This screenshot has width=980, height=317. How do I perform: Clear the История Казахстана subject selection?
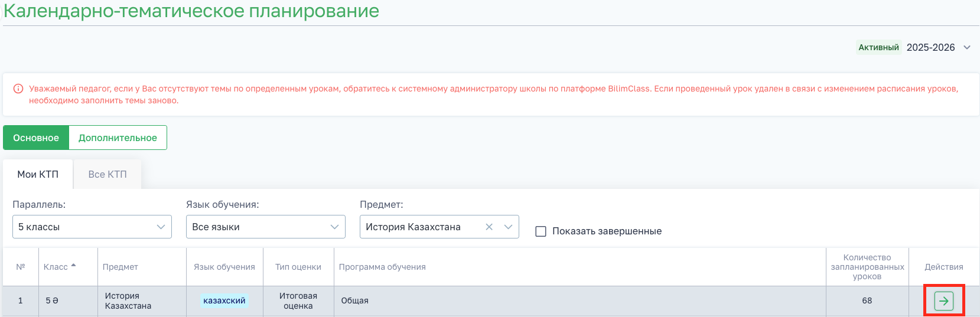pos(489,227)
